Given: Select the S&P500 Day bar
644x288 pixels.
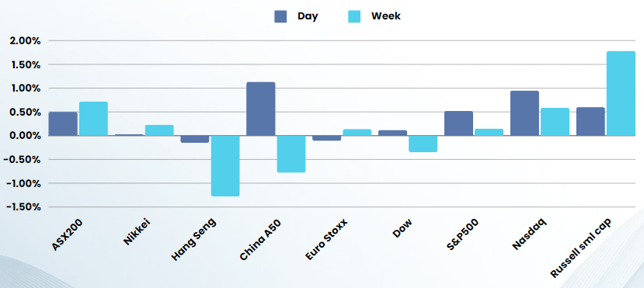Looking at the screenshot, I should click(458, 123).
